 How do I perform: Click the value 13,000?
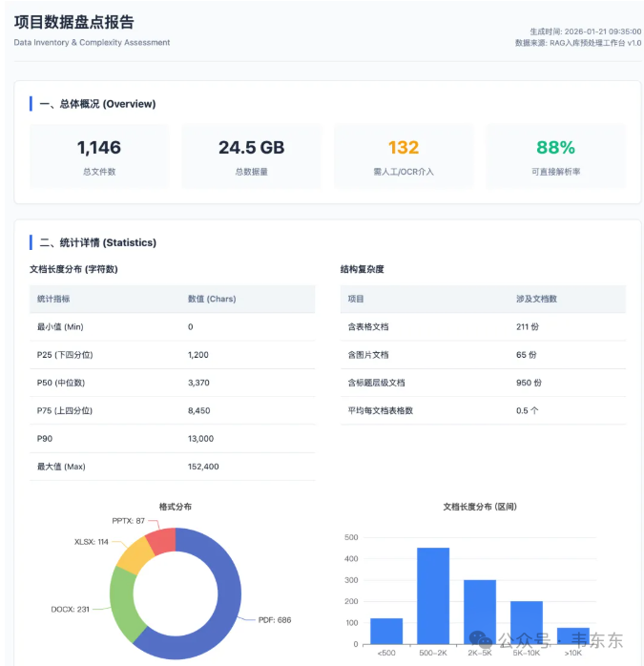click(201, 439)
